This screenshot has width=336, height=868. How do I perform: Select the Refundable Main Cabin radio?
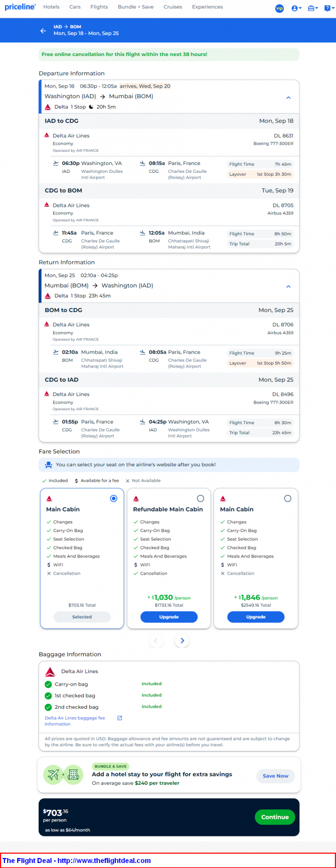(x=201, y=498)
